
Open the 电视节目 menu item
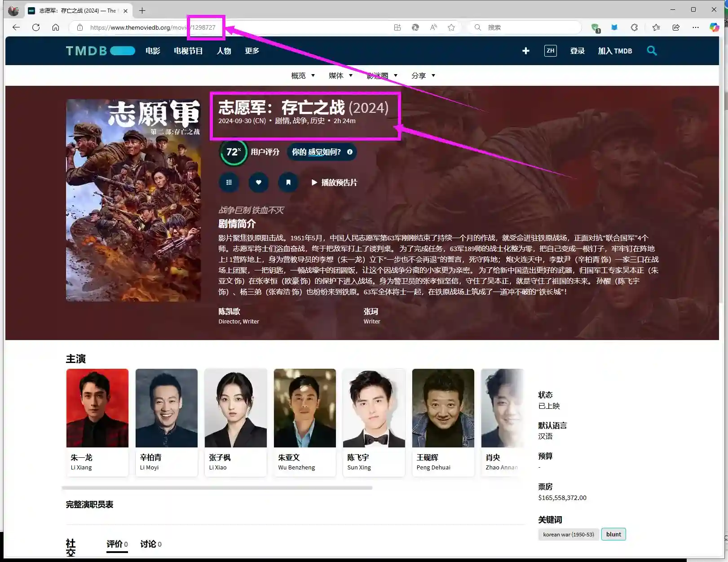pos(188,51)
